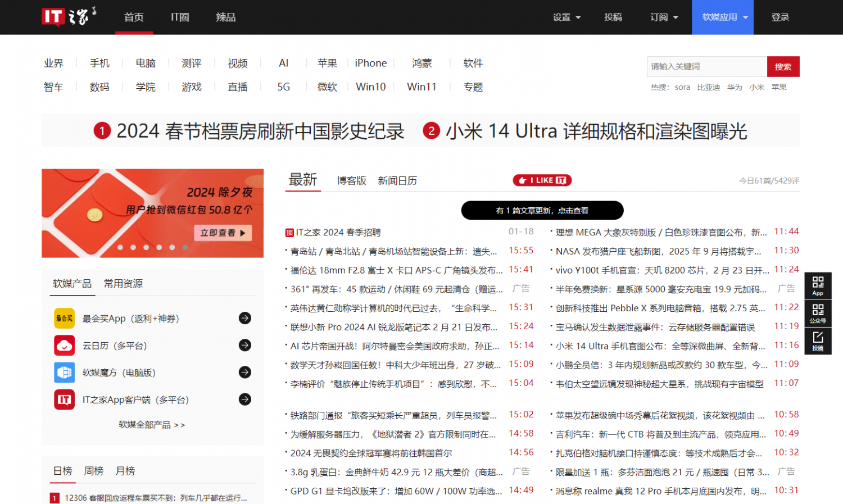This screenshot has height=504, width=843.
Task: Select the first banner carousel dot
Action: tap(120, 247)
